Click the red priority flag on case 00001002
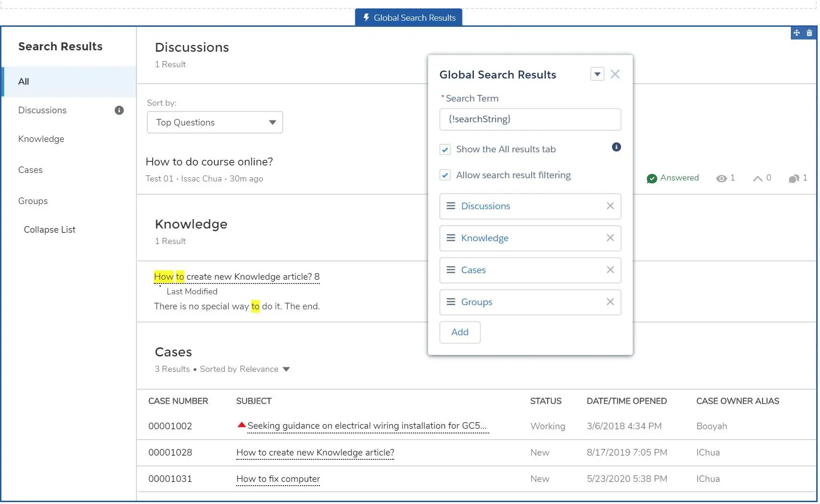 [241, 425]
